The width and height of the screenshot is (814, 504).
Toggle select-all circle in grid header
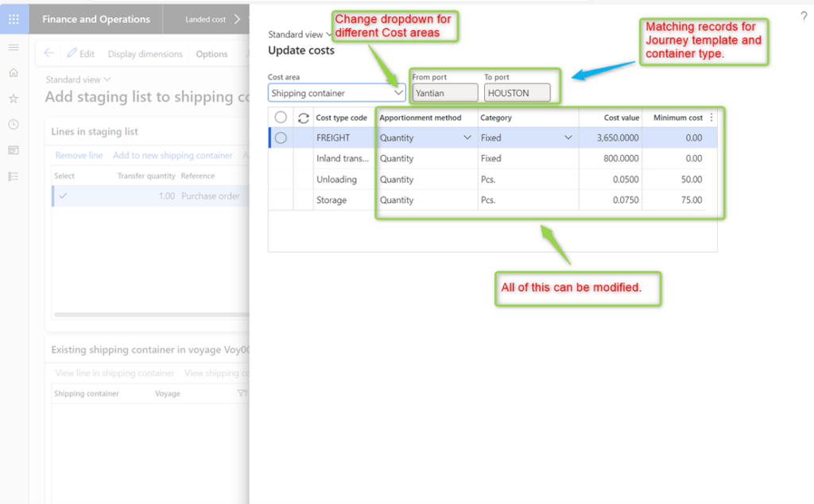point(281,118)
